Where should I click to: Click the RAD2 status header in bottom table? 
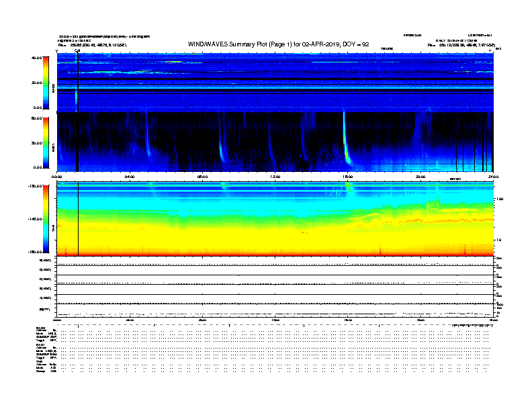(x=40, y=328)
